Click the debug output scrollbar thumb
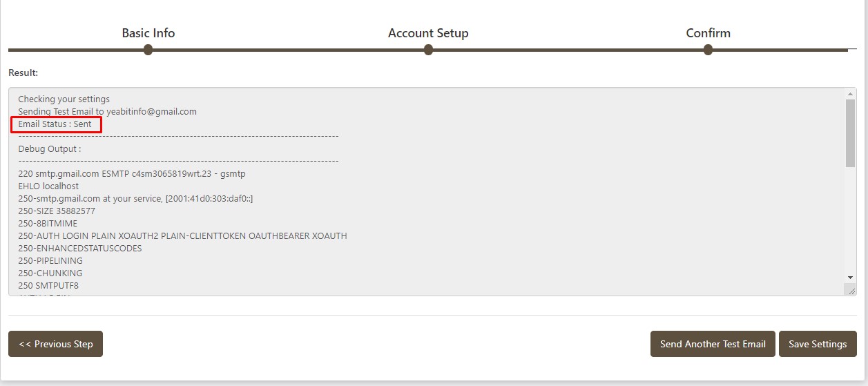The width and height of the screenshot is (868, 386). pos(850,133)
